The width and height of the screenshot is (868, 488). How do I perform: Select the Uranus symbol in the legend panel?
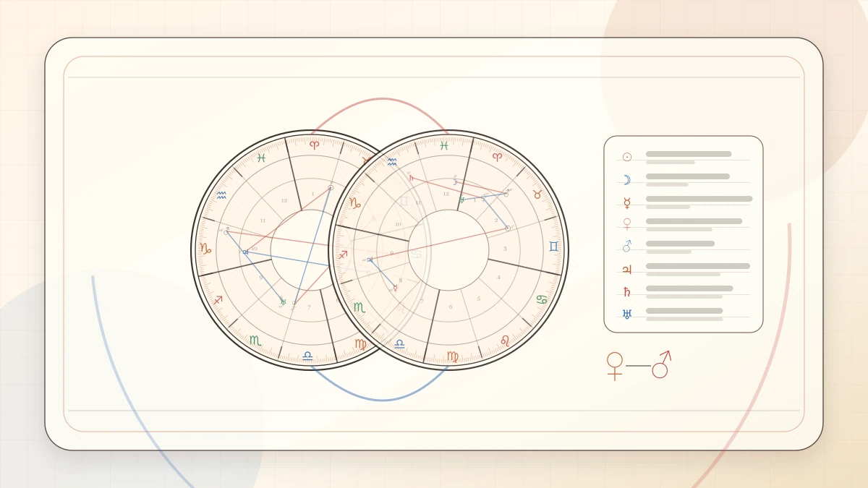click(627, 314)
